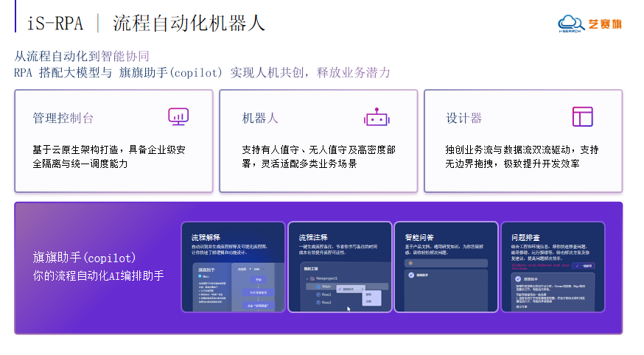Select the 智能问答 feature thumbnail

tap(446, 267)
